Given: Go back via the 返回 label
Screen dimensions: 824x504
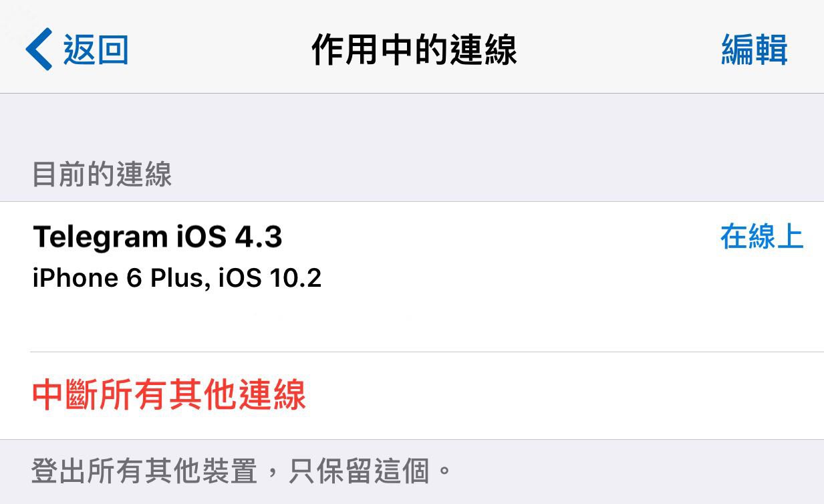Looking at the screenshot, I should (96, 50).
